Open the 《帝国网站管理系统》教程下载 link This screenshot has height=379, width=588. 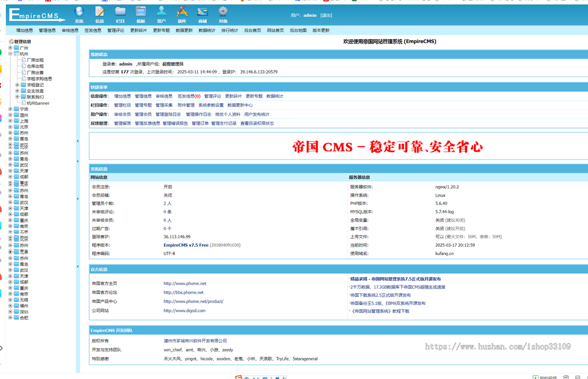point(379,311)
